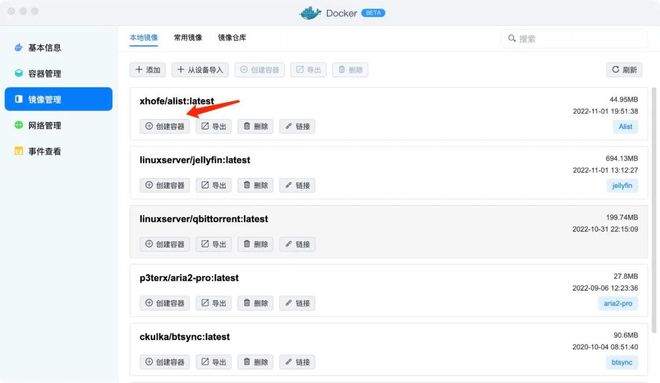Click the top toolbar 删除 button
660x383 pixels.
coord(350,70)
